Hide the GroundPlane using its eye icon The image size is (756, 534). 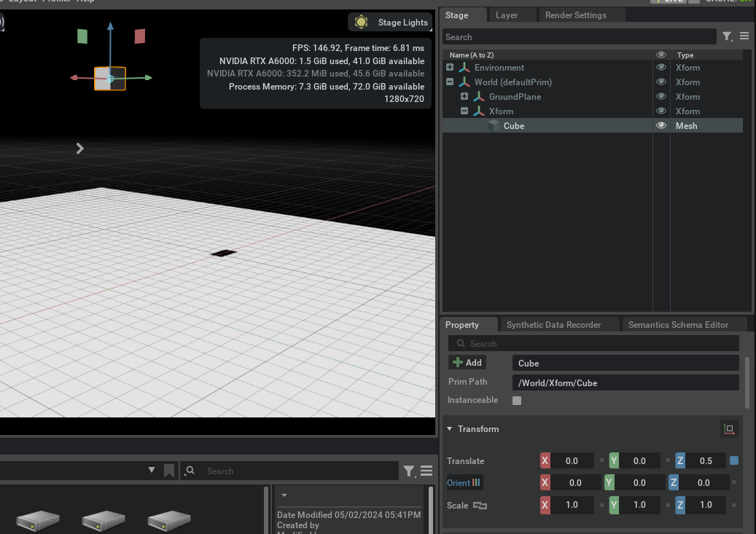(661, 97)
